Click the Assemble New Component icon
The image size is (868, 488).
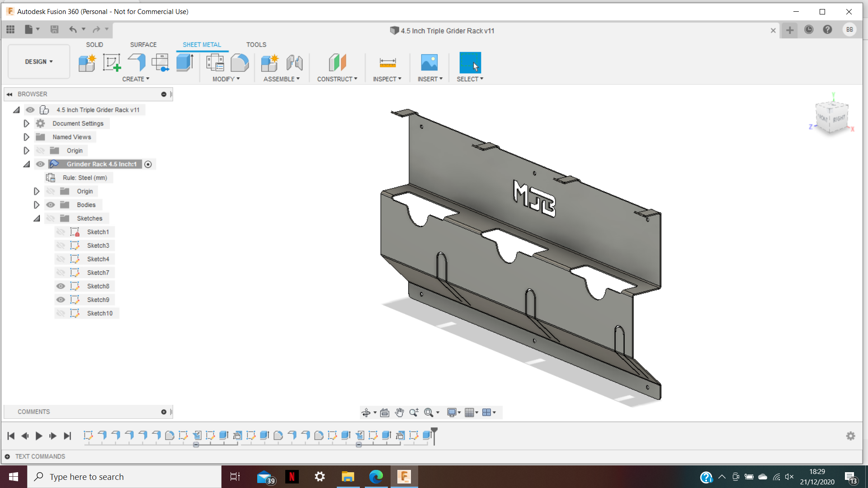click(x=270, y=62)
